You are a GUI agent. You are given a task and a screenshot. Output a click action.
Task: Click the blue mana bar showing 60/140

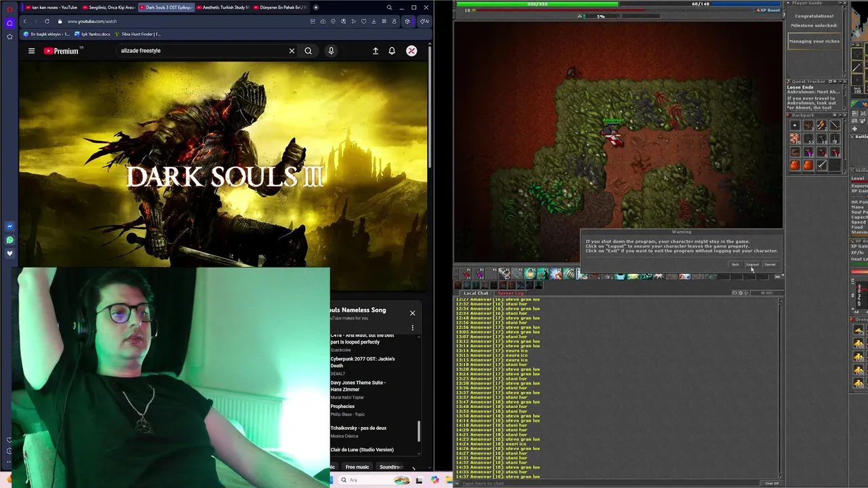click(x=701, y=4)
